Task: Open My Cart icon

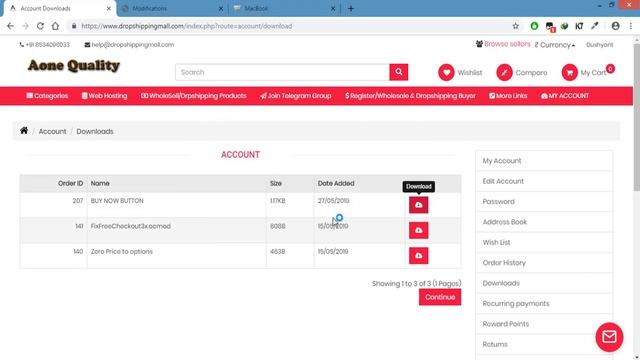Action: [569, 73]
